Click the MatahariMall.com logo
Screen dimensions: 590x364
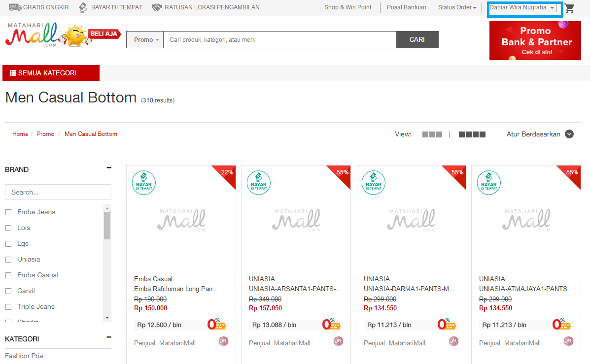click(x=32, y=34)
